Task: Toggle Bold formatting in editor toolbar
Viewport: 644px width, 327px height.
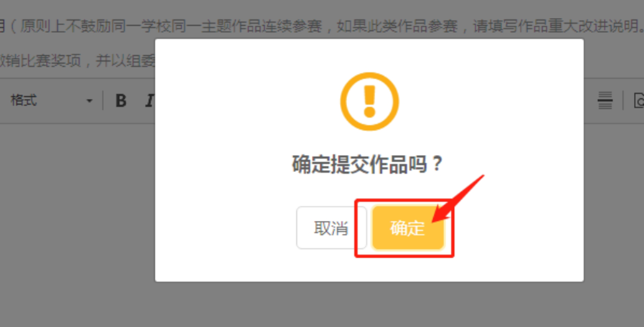Action: click(x=121, y=101)
